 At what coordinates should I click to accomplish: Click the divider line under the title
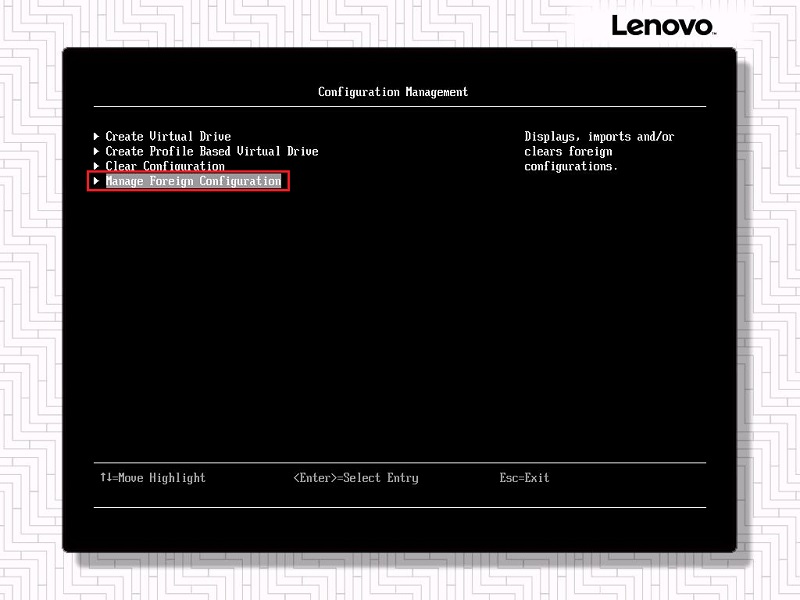tap(400, 106)
